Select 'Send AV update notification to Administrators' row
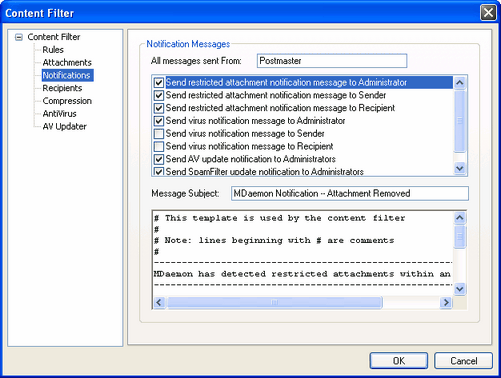This screenshot has height=378, width=501. tap(303, 159)
